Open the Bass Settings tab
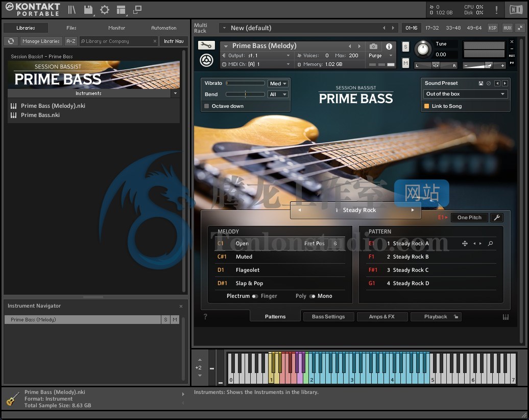This screenshot has height=420, width=529. pos(328,317)
